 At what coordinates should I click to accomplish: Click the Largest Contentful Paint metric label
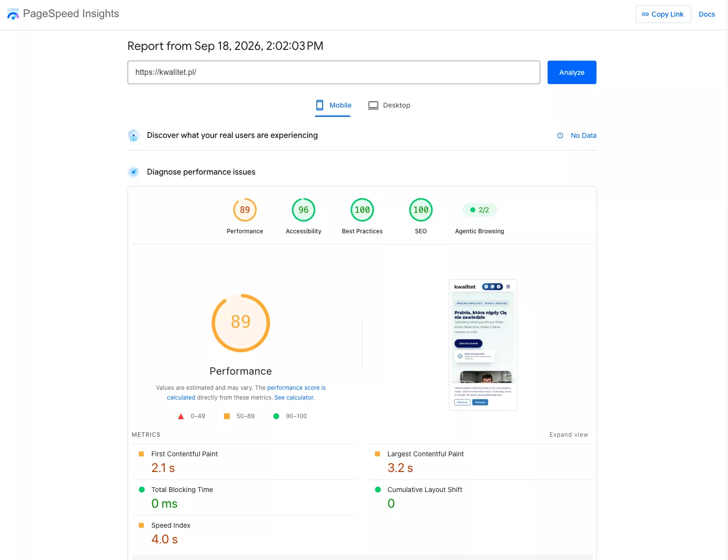[425, 454]
